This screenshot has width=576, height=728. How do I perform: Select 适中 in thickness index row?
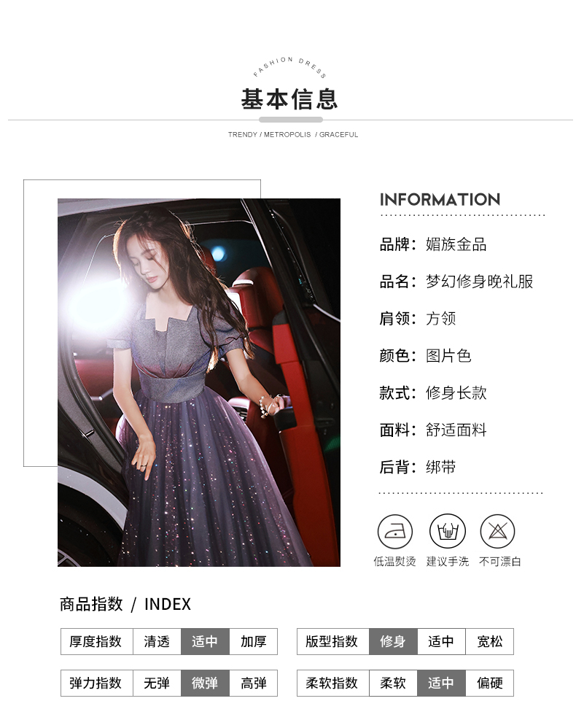coord(205,642)
